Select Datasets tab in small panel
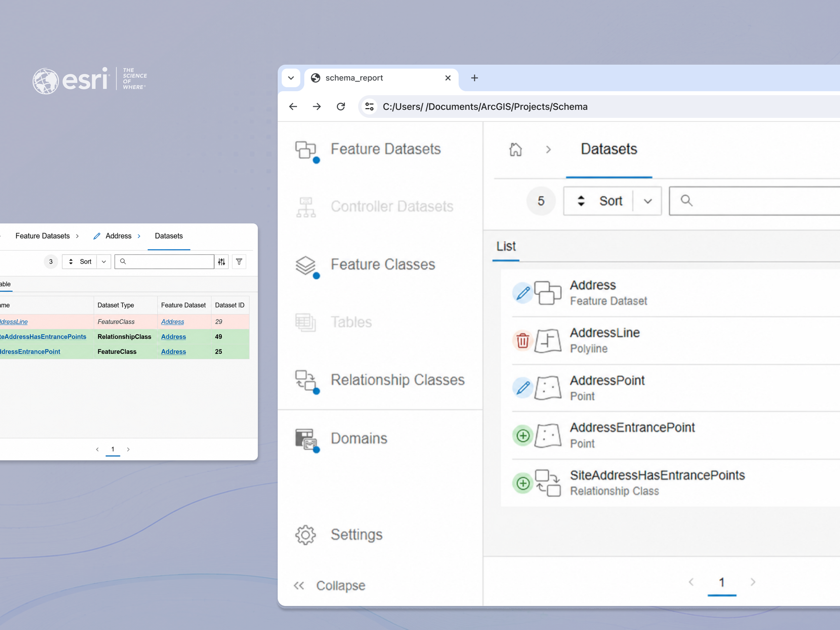This screenshot has width=840, height=630. (169, 236)
